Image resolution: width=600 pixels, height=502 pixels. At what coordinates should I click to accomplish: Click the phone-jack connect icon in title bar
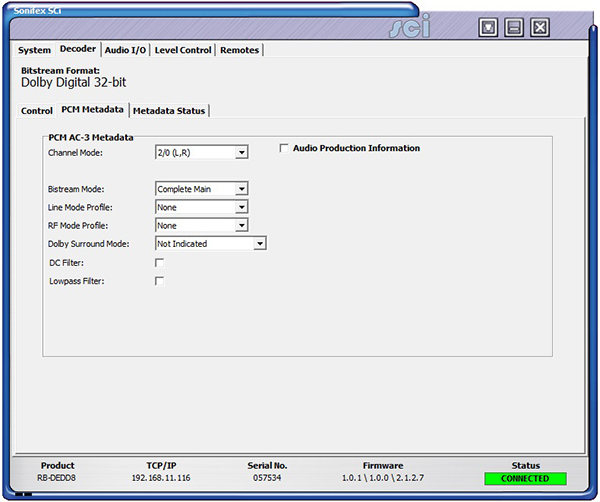pyautogui.click(x=488, y=27)
